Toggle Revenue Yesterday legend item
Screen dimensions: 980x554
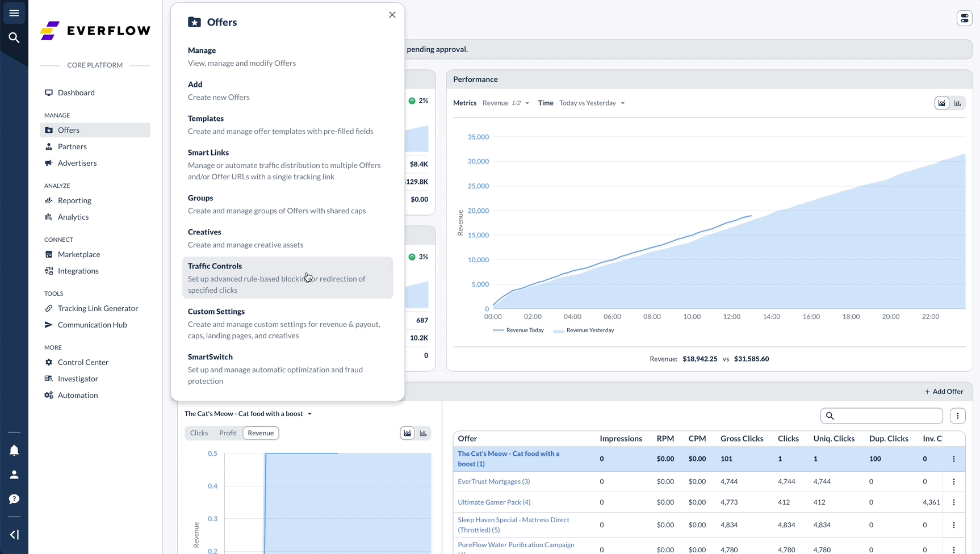(x=584, y=330)
